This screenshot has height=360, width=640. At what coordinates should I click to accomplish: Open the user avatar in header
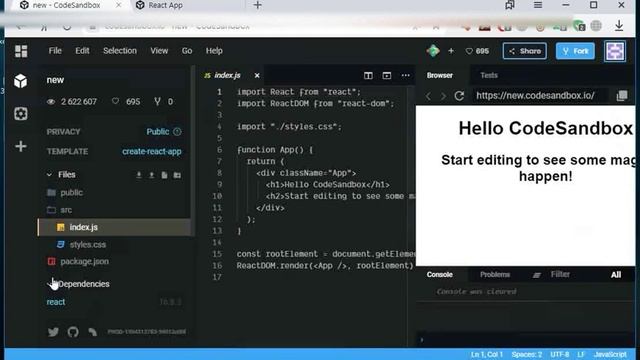(615, 51)
